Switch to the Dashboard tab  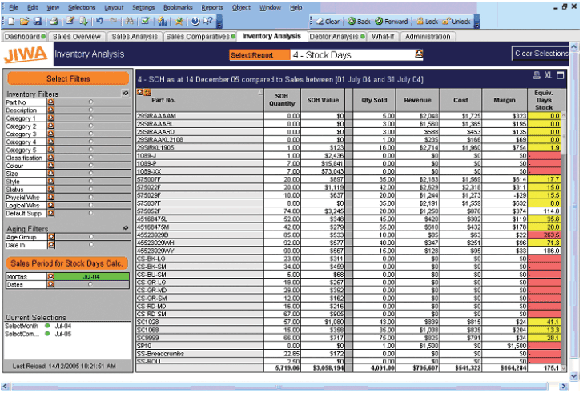[x=25, y=36]
